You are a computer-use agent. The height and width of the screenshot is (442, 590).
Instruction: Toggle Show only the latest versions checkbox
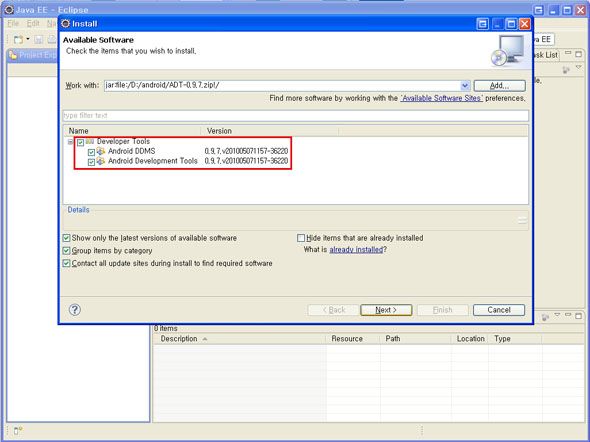[66, 238]
